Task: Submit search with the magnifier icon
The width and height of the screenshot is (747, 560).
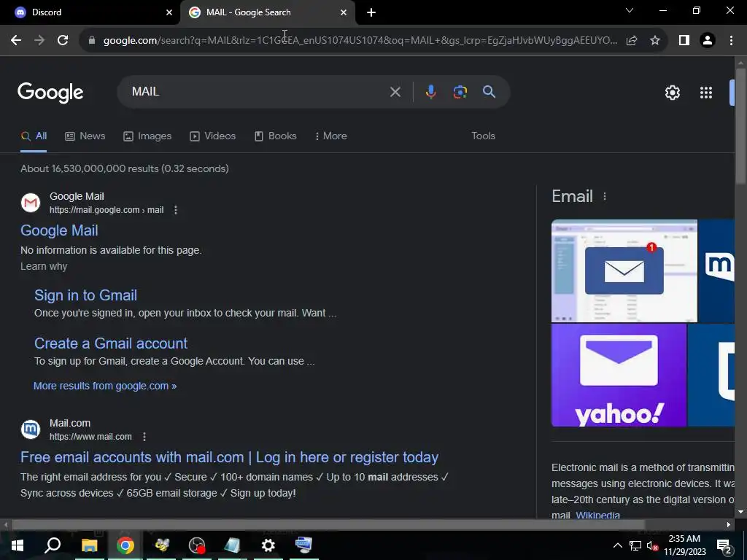Action: pyautogui.click(x=489, y=91)
